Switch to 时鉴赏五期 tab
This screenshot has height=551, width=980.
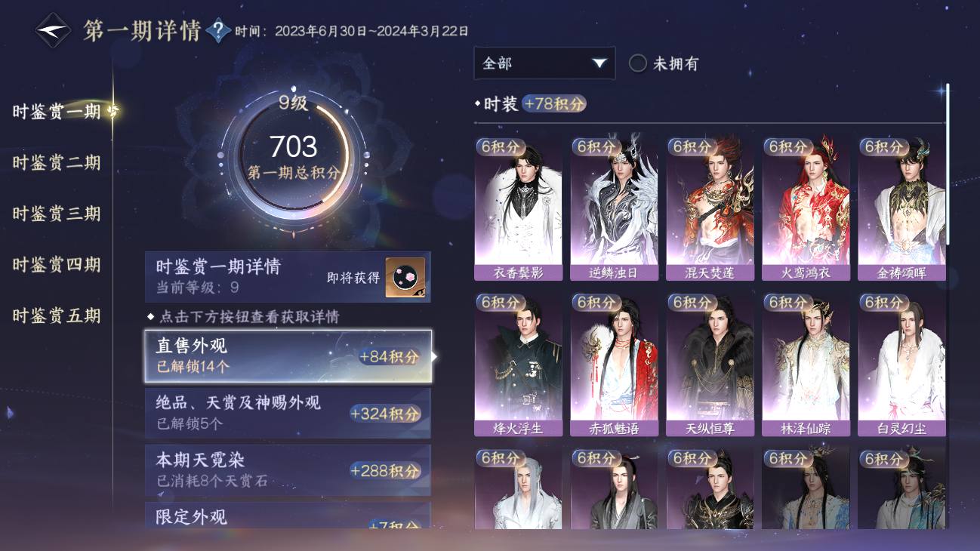point(57,316)
